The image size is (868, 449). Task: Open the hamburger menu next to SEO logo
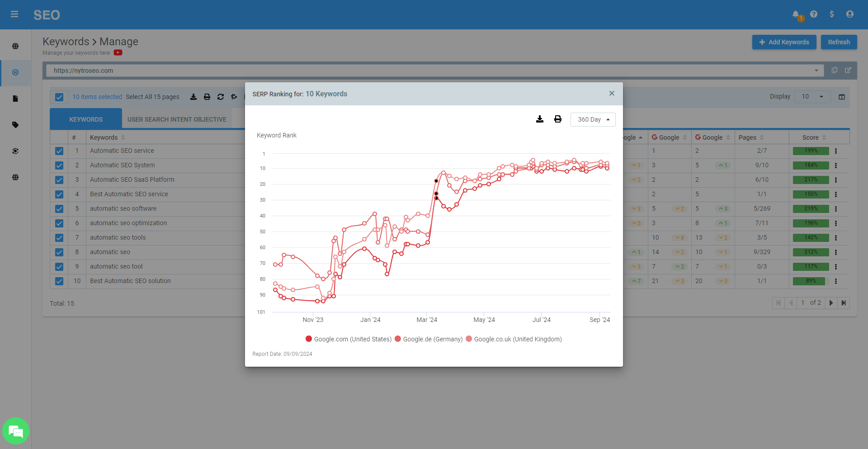pyautogui.click(x=14, y=14)
